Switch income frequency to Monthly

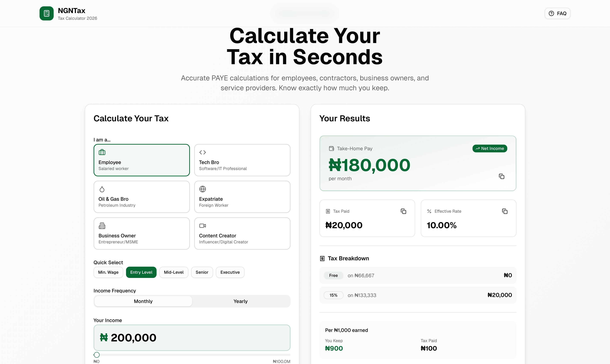pyautogui.click(x=143, y=301)
